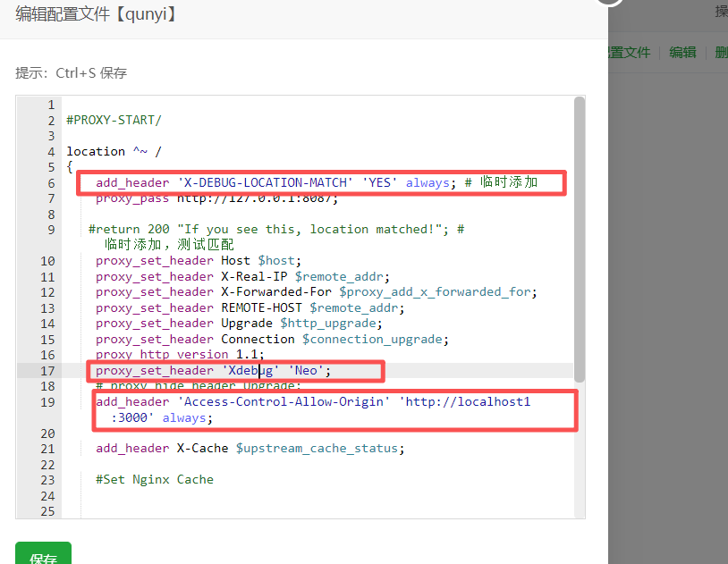728x564 pixels.
Task: Close the config editor dialog
Action: point(610,4)
